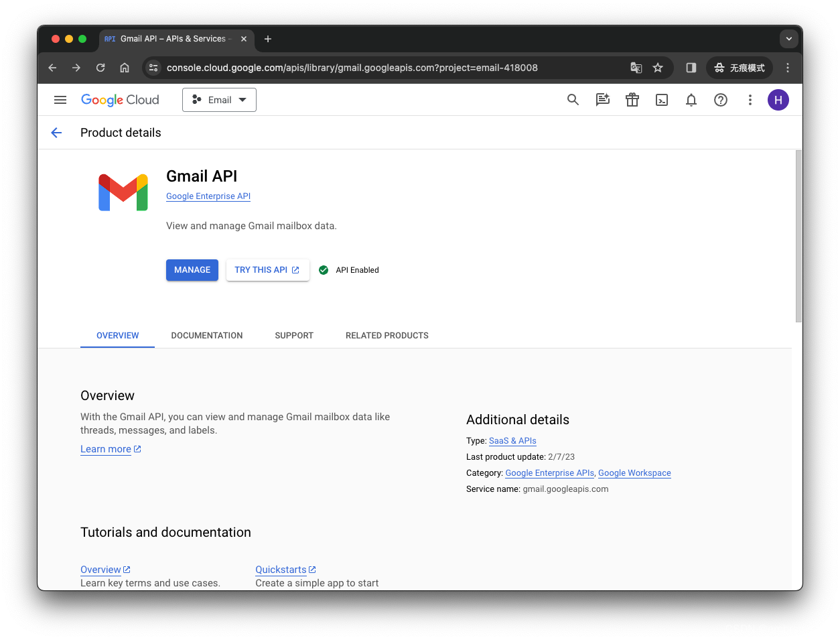
Task: Click the gift free trial icon
Action: [x=632, y=100]
